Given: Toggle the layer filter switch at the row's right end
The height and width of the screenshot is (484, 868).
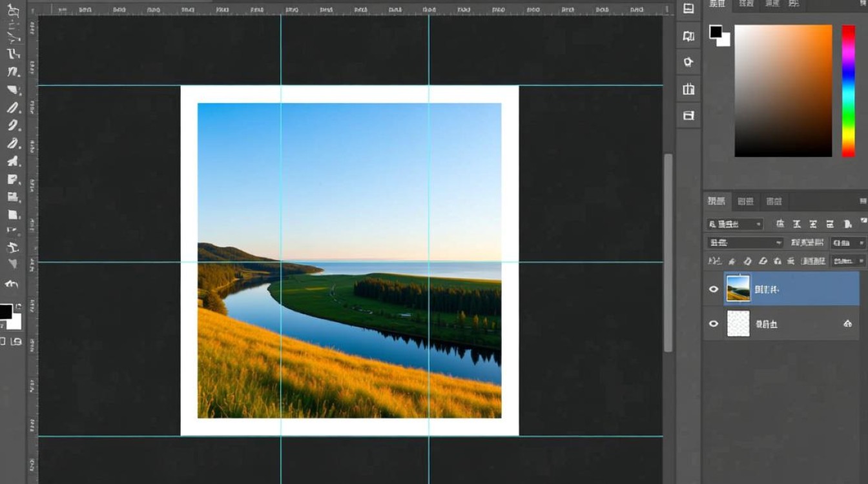Looking at the screenshot, I should pos(863,221).
